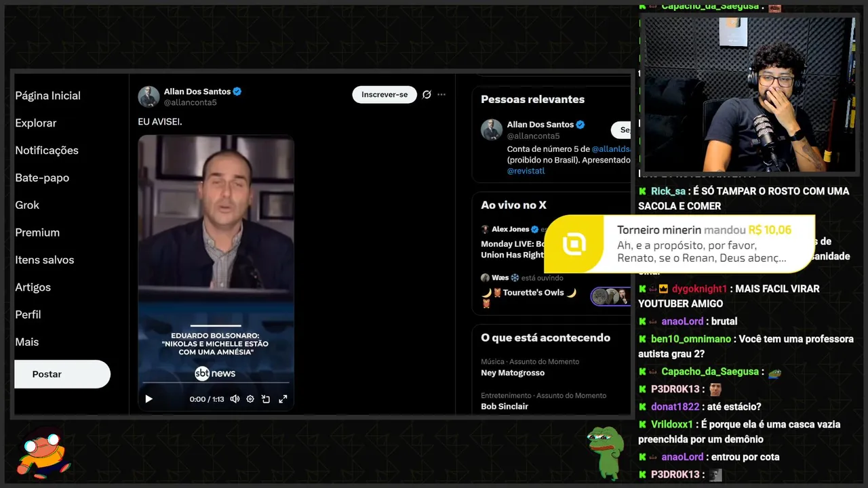Open the Ney Matogrosso trending topic
868x488 pixels.
tap(513, 373)
